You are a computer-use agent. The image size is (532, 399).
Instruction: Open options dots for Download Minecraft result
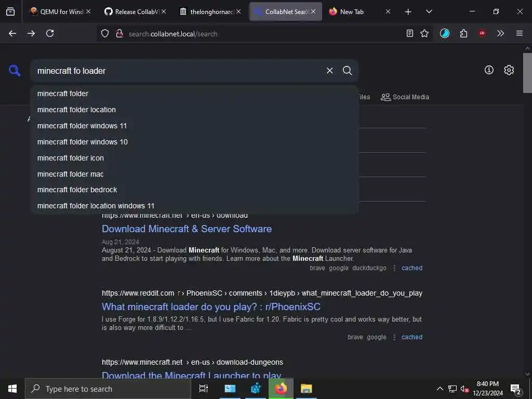point(394,268)
